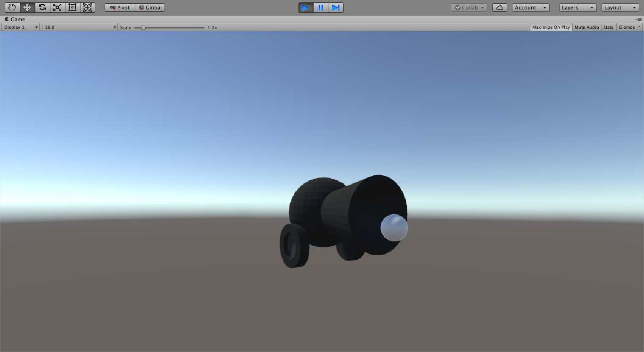Select the Scale tool
The width and height of the screenshot is (644, 352).
click(x=57, y=8)
